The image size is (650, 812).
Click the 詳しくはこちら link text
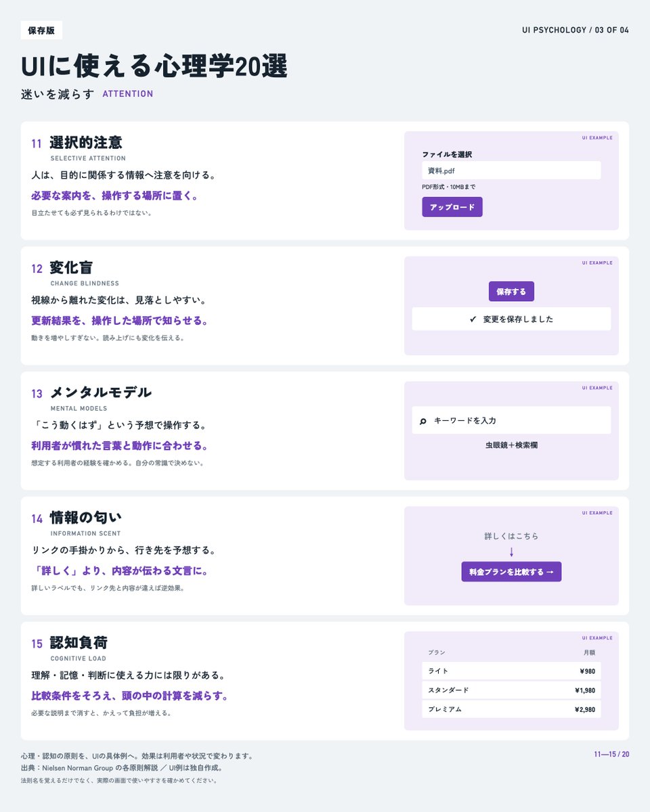point(511,536)
